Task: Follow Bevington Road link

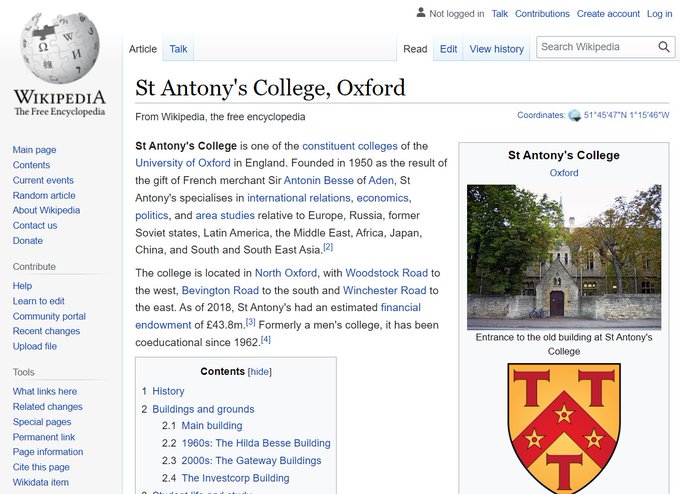Action: (220, 291)
